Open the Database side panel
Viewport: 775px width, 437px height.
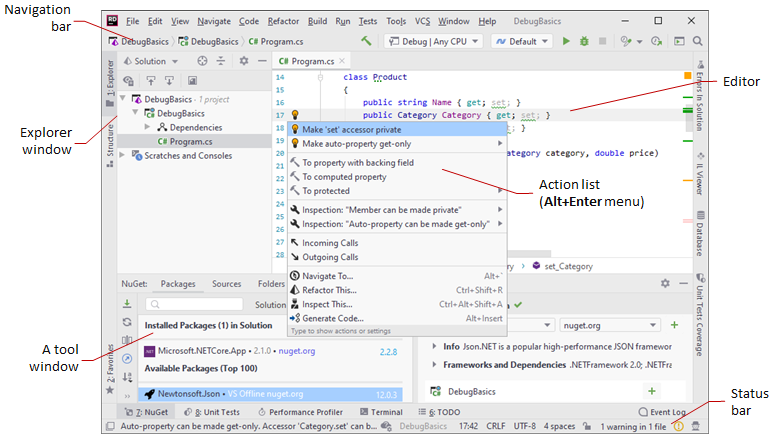[x=700, y=234]
